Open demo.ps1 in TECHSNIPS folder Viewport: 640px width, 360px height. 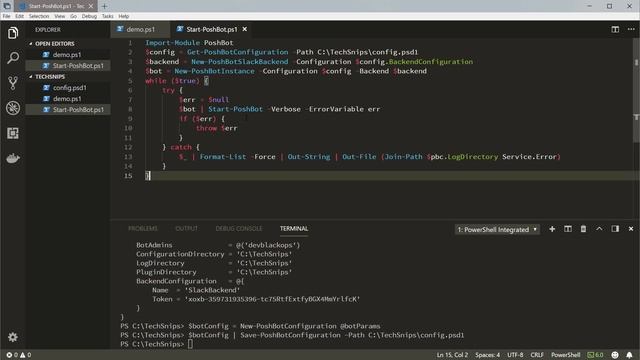click(x=68, y=99)
